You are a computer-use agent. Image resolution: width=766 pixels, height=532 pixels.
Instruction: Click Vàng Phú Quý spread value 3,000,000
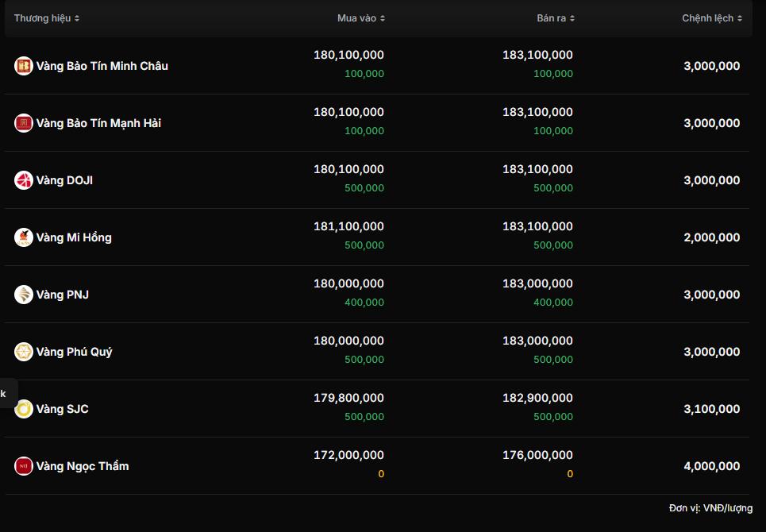pos(711,352)
